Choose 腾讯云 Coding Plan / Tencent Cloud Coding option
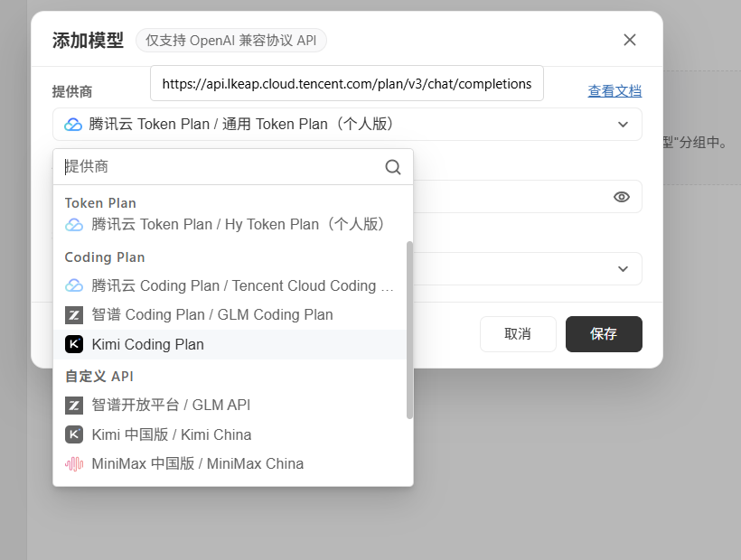 (x=230, y=285)
